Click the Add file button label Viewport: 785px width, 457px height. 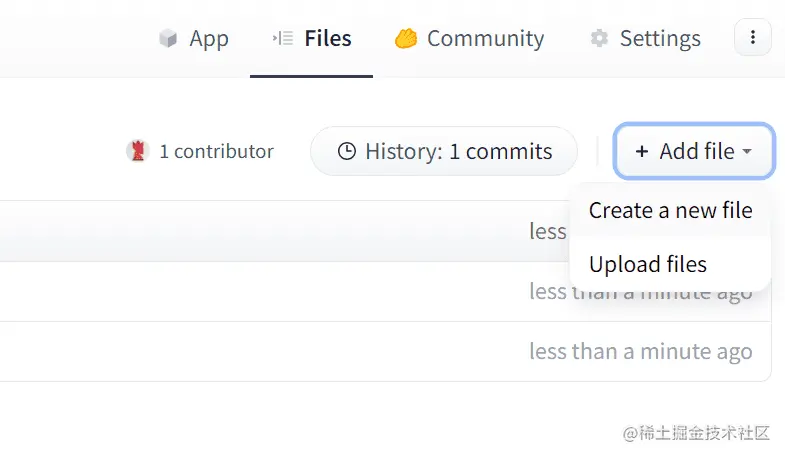pyautogui.click(x=697, y=152)
